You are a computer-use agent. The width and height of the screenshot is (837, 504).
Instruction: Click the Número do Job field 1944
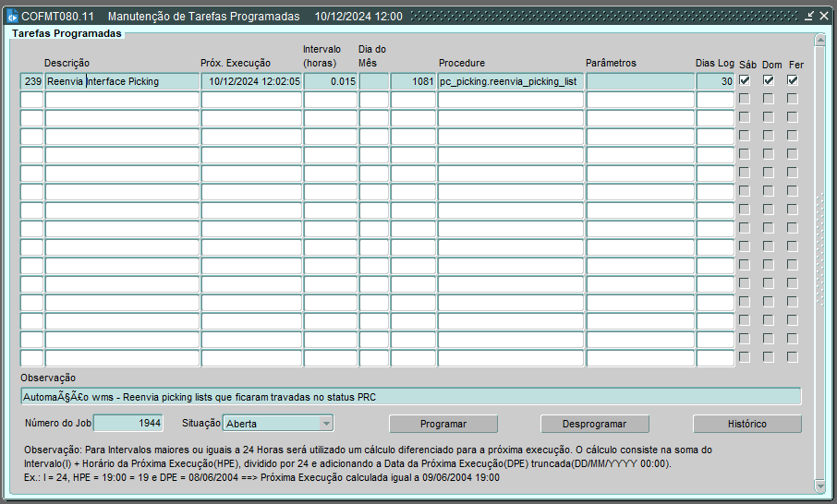click(x=128, y=424)
